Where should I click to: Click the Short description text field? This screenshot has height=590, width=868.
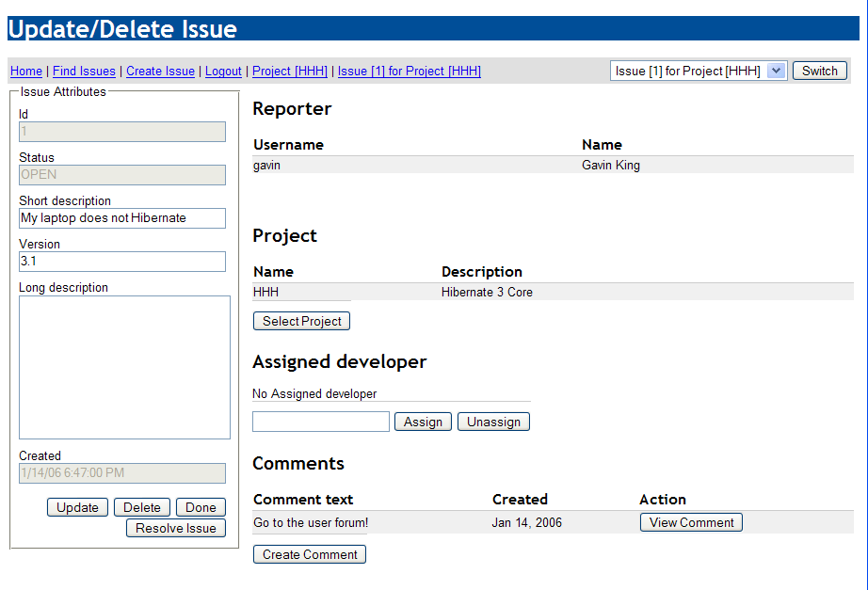(x=122, y=218)
